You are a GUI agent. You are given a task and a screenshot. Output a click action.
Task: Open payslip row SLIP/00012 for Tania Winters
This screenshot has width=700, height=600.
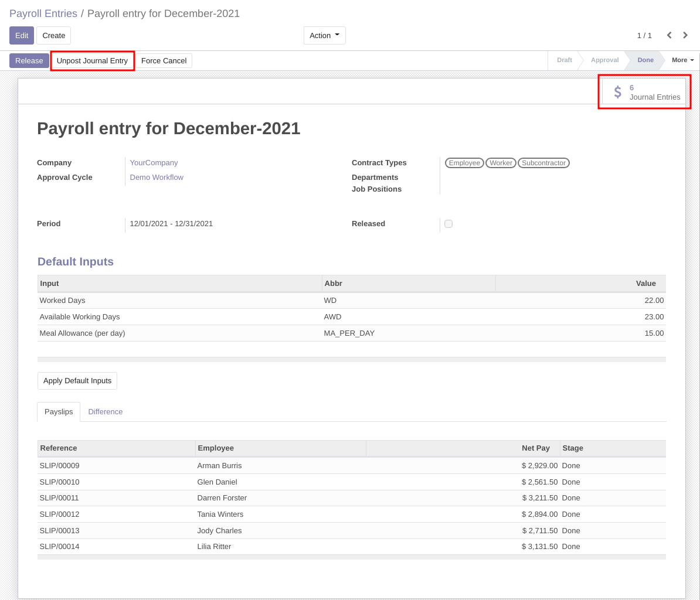point(235,514)
